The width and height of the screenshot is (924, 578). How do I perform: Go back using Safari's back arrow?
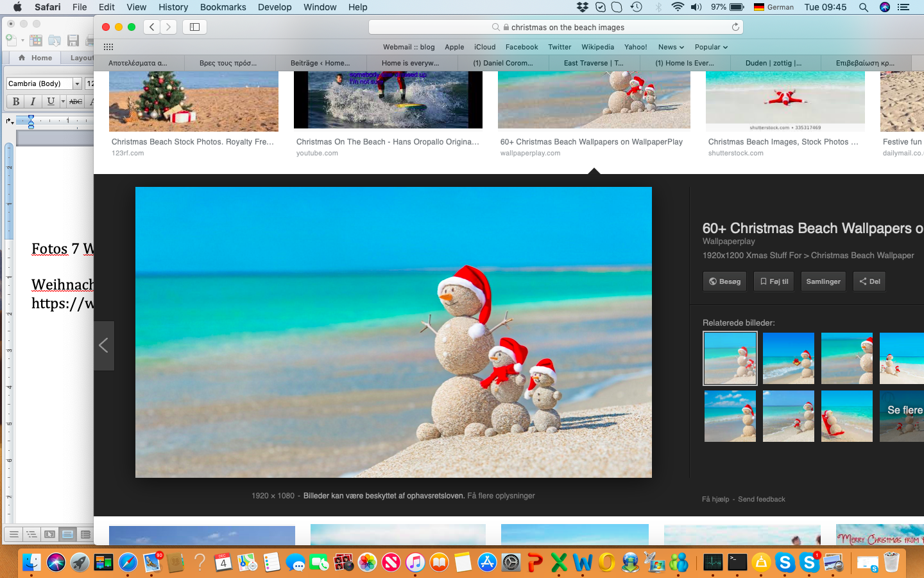pos(152,27)
